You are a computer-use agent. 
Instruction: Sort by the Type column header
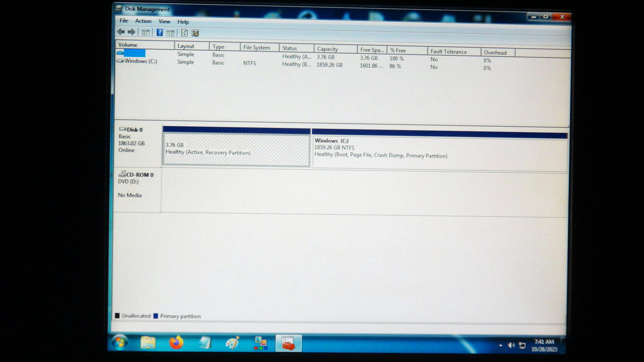click(224, 47)
